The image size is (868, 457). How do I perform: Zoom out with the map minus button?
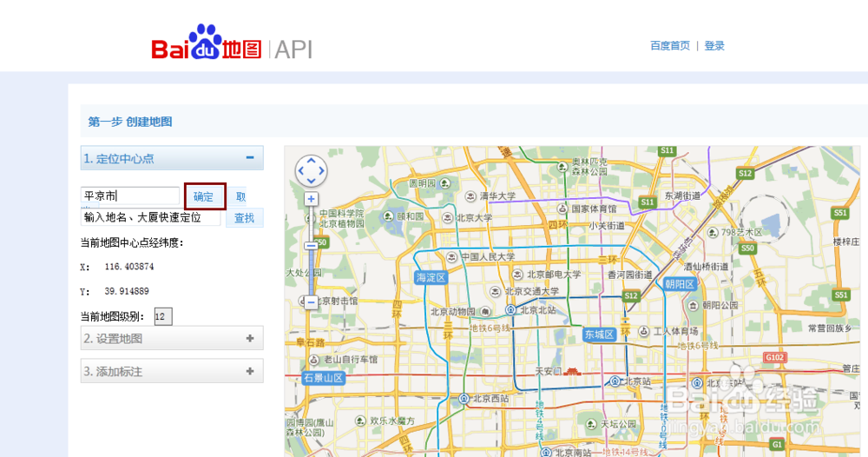pos(311,302)
